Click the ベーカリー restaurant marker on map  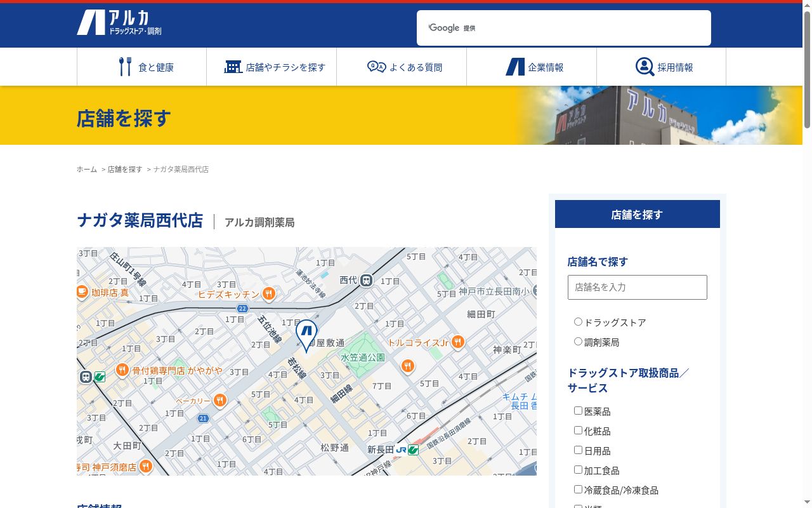220,400
